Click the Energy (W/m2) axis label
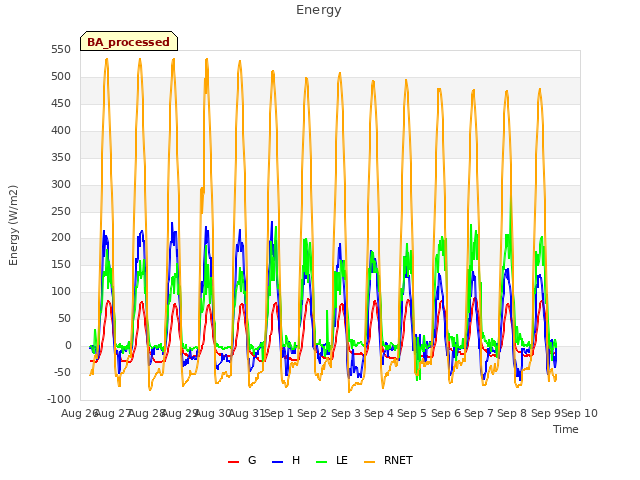640x480 pixels. [x=13, y=225]
